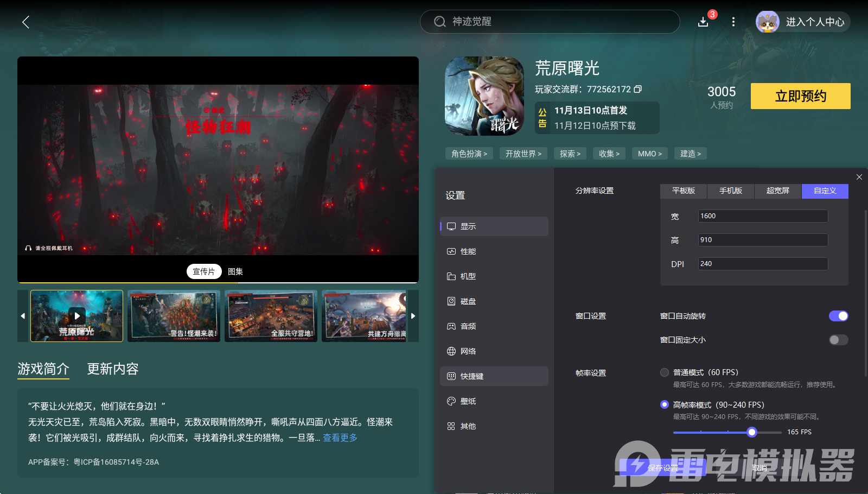Open the 共建方舟撤离 screenshot thumbnail
The width and height of the screenshot is (868, 494).
364,316
